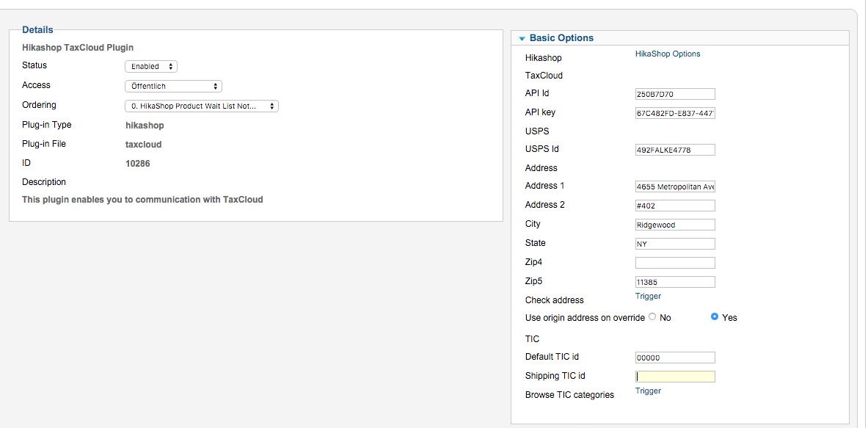
Task: Open the HikaShop Options link
Action: point(668,54)
